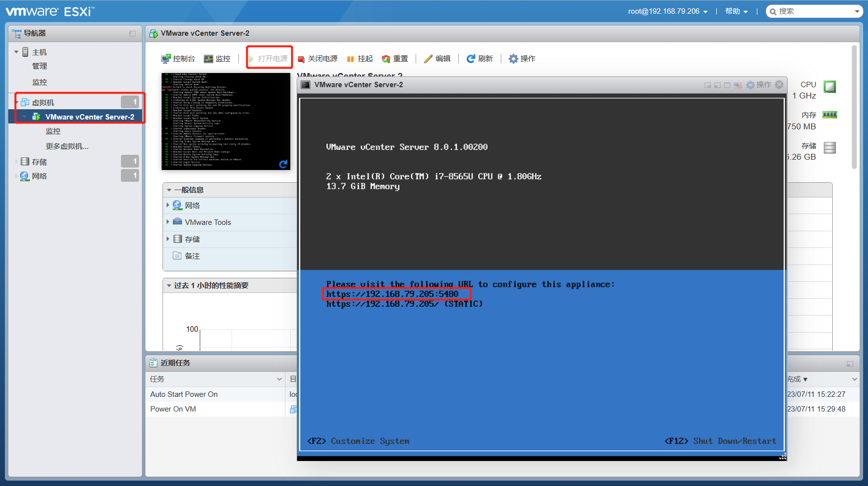
Task: Click the F2 Customize System text
Action: (x=358, y=441)
